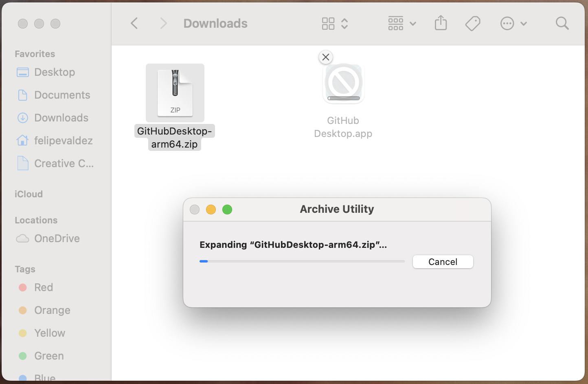Open Desktop in the sidebar
The height and width of the screenshot is (384, 588).
[x=55, y=72]
